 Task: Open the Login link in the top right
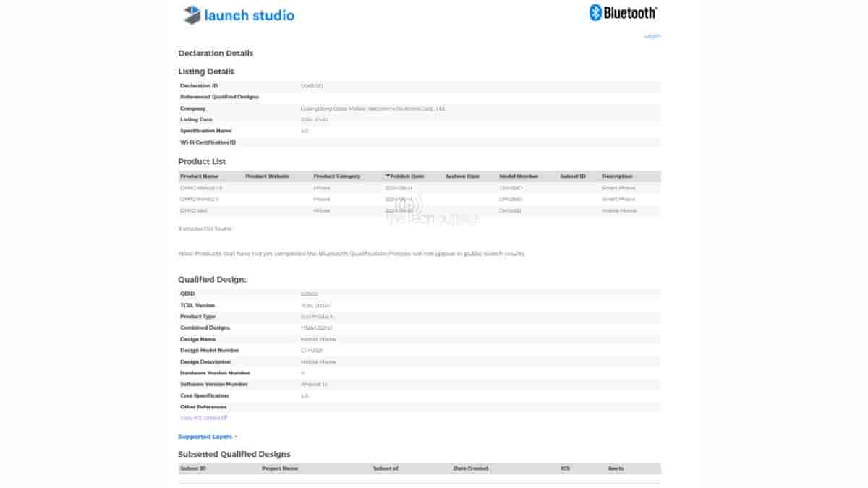point(652,36)
